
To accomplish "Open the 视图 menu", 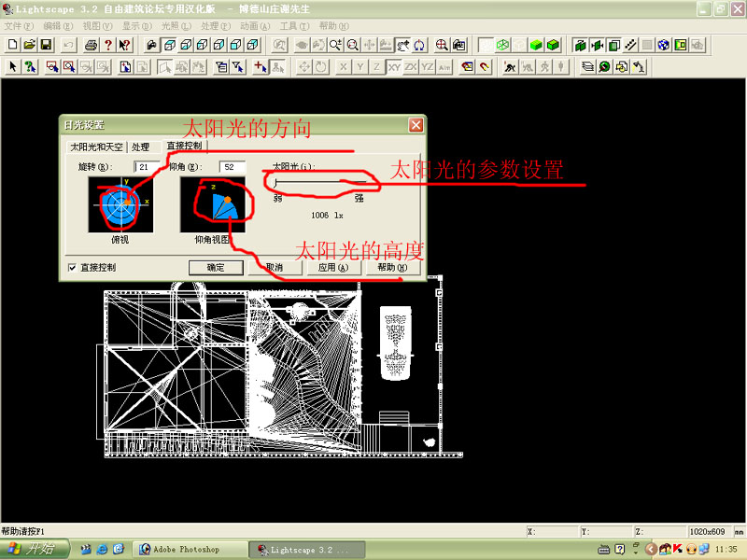I will 97,26.
